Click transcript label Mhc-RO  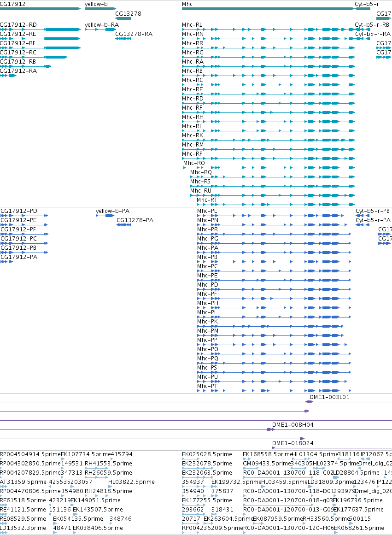[194, 163]
